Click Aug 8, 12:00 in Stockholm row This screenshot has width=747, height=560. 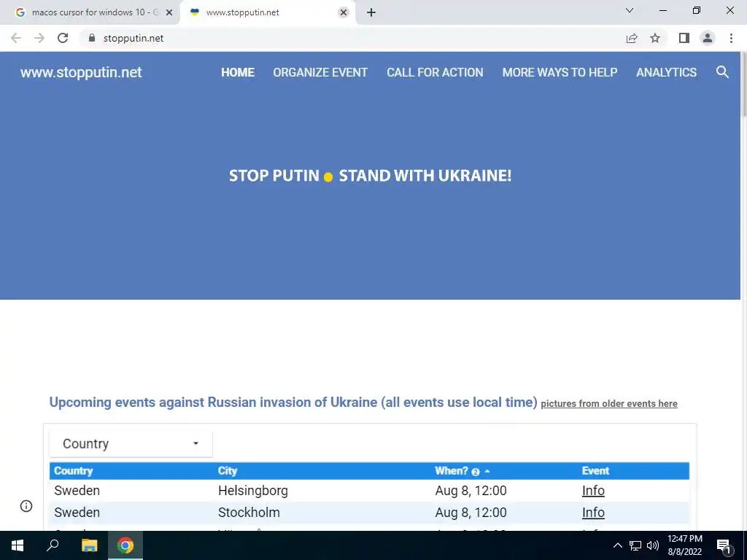click(471, 513)
